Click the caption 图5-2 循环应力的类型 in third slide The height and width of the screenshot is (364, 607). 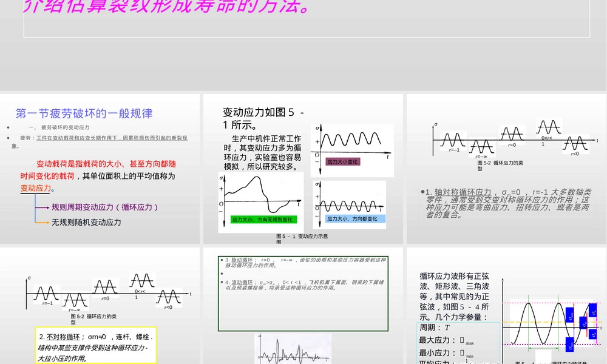click(x=500, y=166)
